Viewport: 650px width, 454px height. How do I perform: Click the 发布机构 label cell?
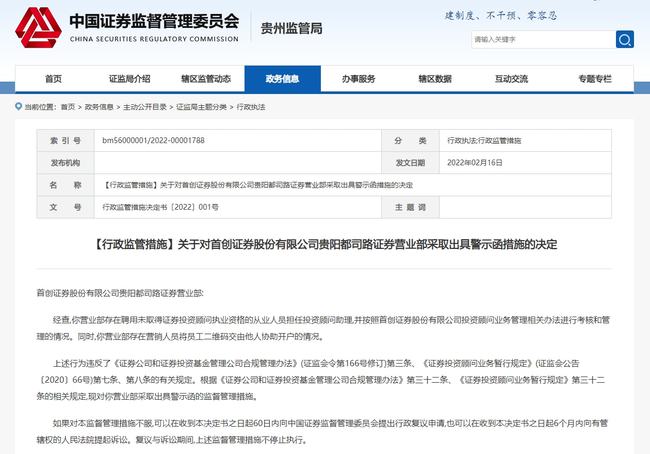point(65,163)
